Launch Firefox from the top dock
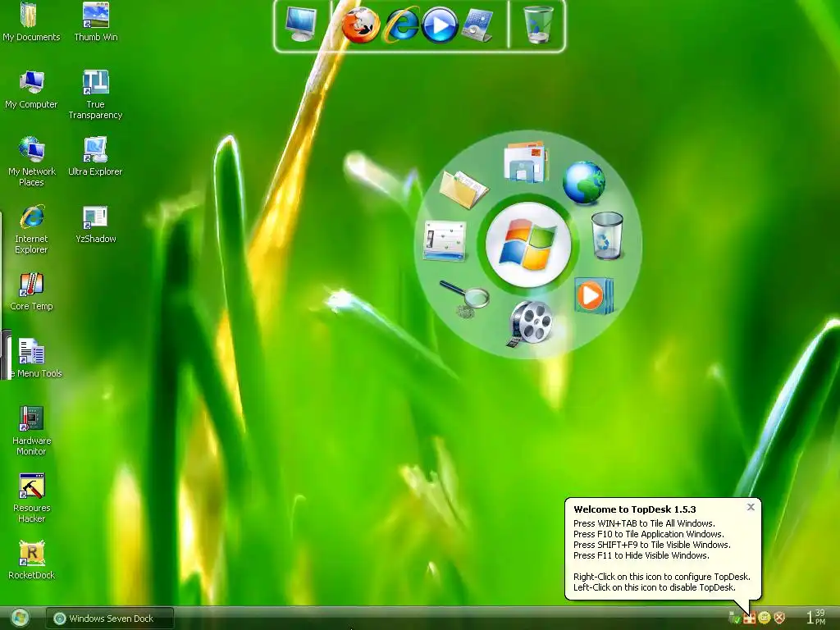This screenshot has width=840, height=630. [x=361, y=25]
